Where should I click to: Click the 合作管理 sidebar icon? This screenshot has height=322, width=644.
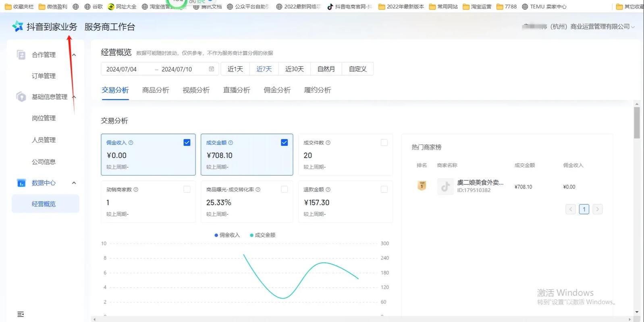pos(21,55)
